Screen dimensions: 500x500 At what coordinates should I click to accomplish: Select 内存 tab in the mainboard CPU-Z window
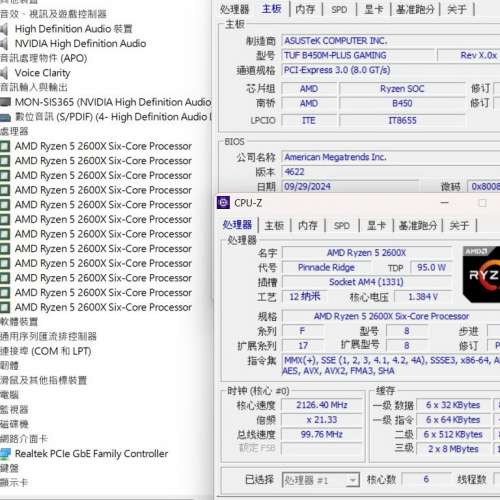coord(305,9)
